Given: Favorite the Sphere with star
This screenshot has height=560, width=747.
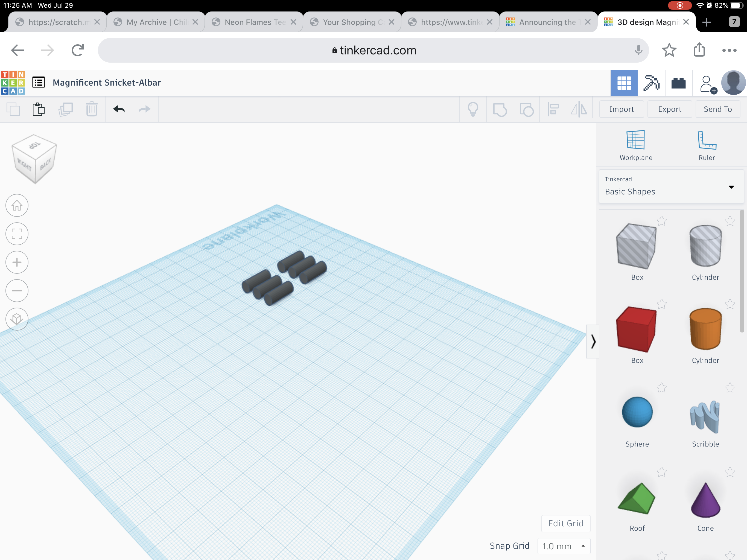Looking at the screenshot, I should tap(662, 388).
